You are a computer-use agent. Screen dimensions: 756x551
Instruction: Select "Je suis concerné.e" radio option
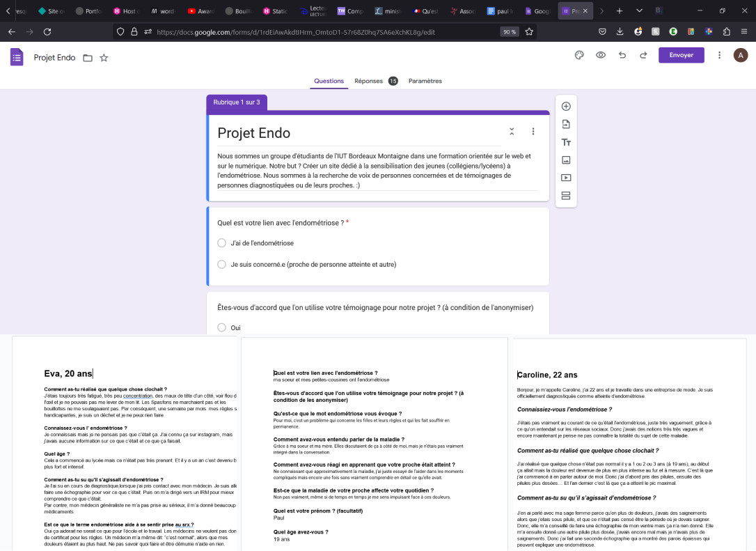tap(221, 265)
